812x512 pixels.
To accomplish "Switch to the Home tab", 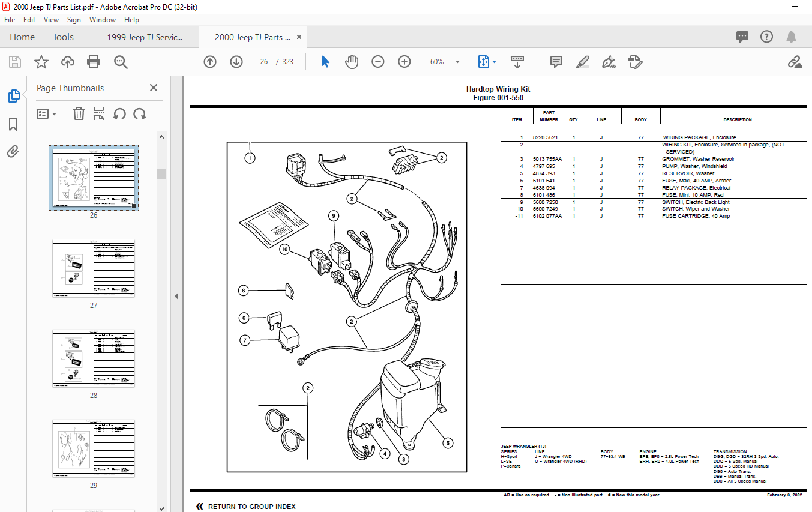I will [x=22, y=37].
